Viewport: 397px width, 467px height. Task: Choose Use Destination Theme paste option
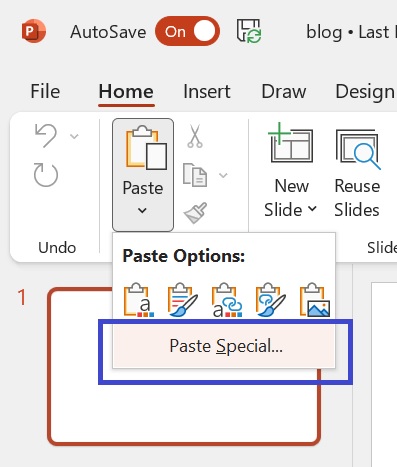[139, 300]
